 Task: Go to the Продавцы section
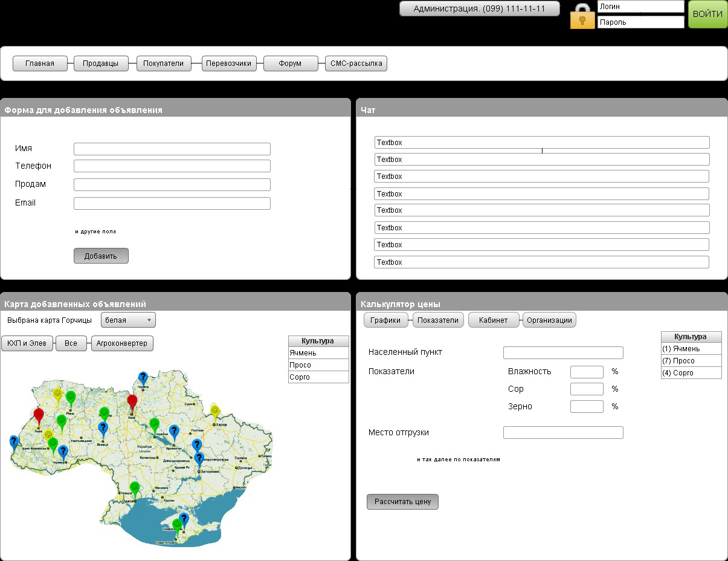pos(101,63)
